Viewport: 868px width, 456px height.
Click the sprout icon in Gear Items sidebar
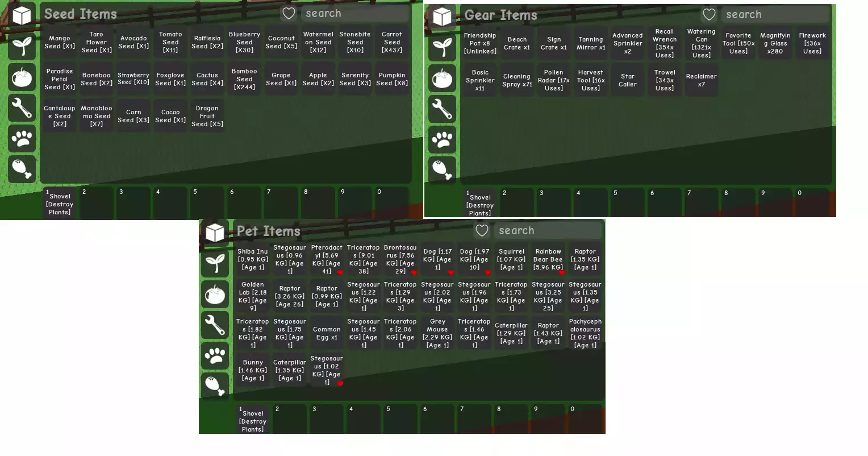tap(442, 47)
